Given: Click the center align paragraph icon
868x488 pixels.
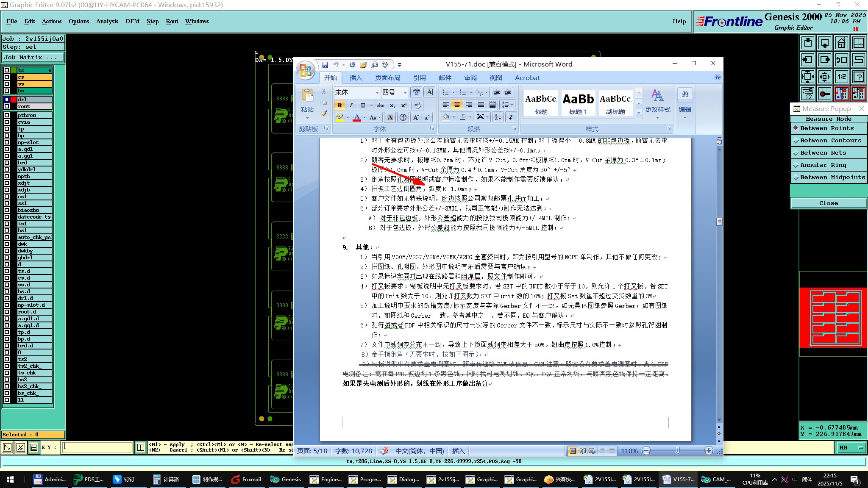Looking at the screenshot, I should [x=457, y=105].
